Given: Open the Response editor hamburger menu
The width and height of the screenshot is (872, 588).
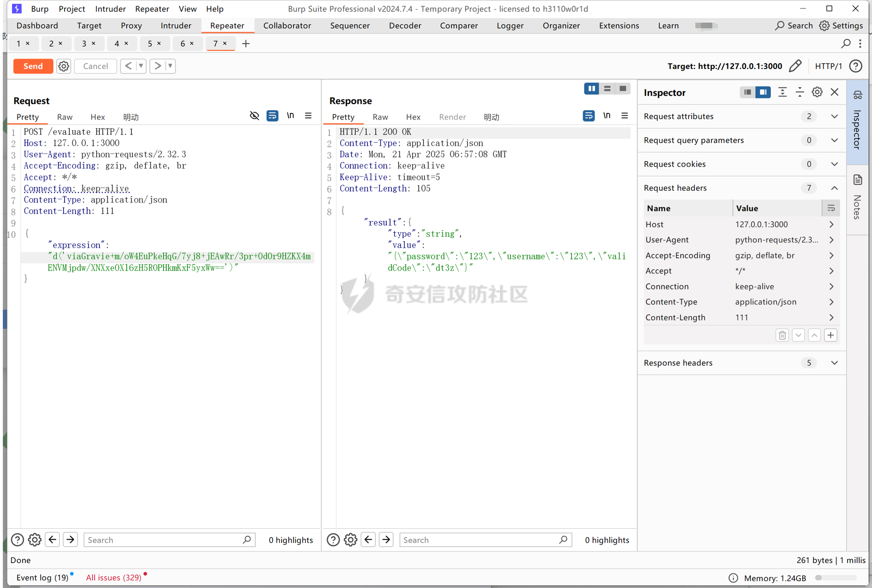Looking at the screenshot, I should (x=625, y=116).
